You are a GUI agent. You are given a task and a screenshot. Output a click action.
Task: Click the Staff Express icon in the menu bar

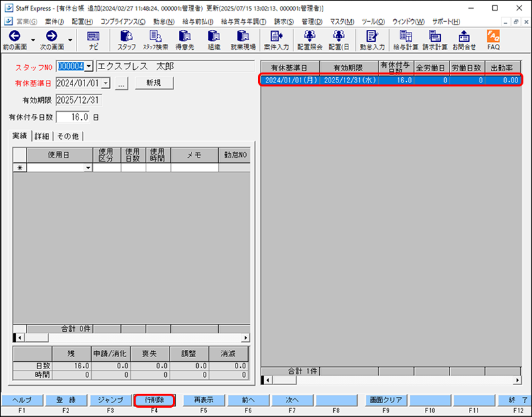(9, 21)
